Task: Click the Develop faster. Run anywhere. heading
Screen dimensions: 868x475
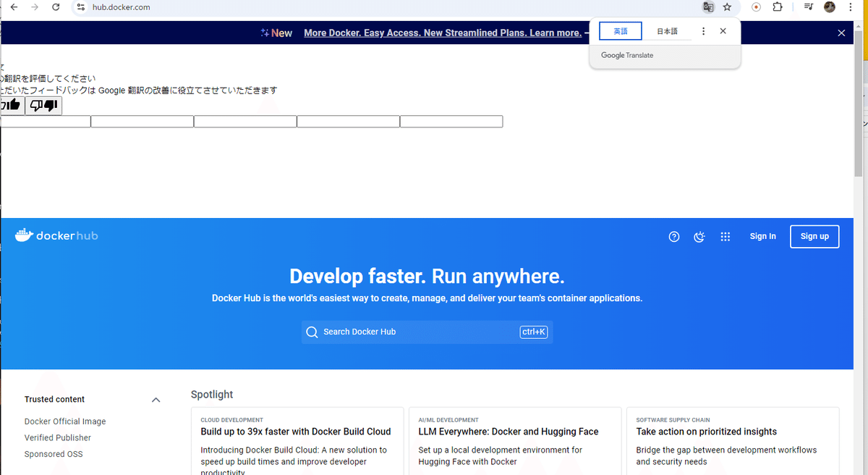Action: pos(427,277)
